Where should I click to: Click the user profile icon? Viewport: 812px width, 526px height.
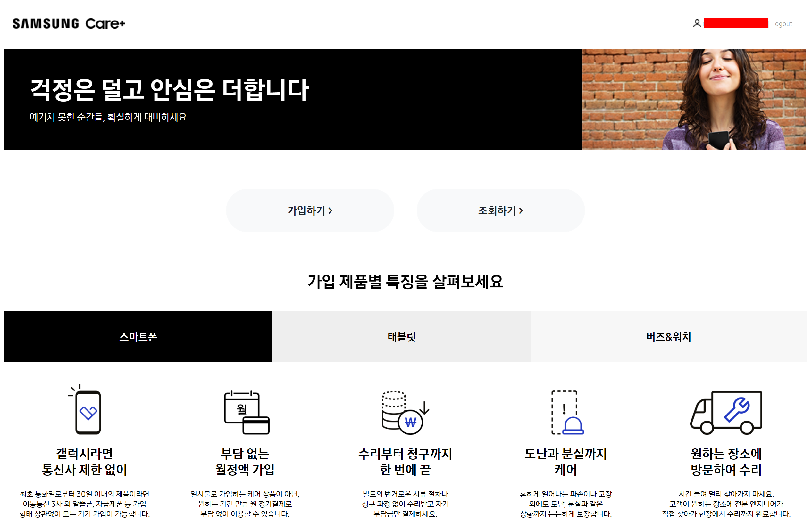pos(697,23)
